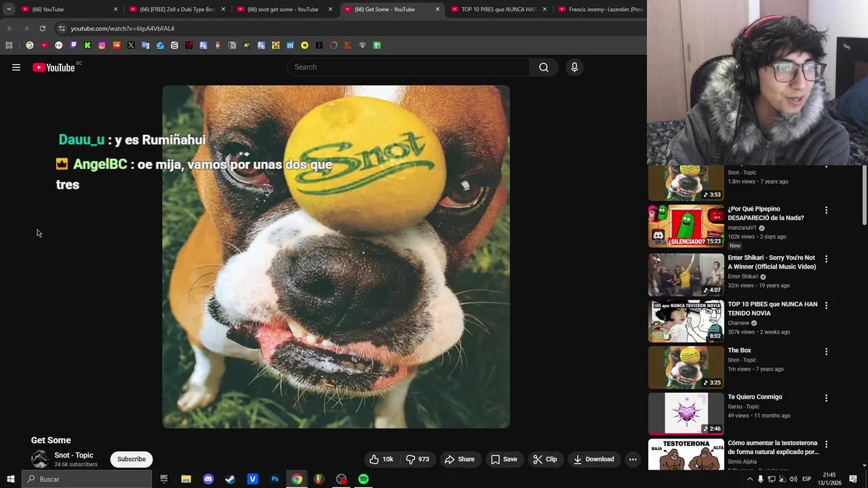Viewport: 868px width, 488px height.
Task: Open Discord from the taskbar
Action: coord(208,479)
